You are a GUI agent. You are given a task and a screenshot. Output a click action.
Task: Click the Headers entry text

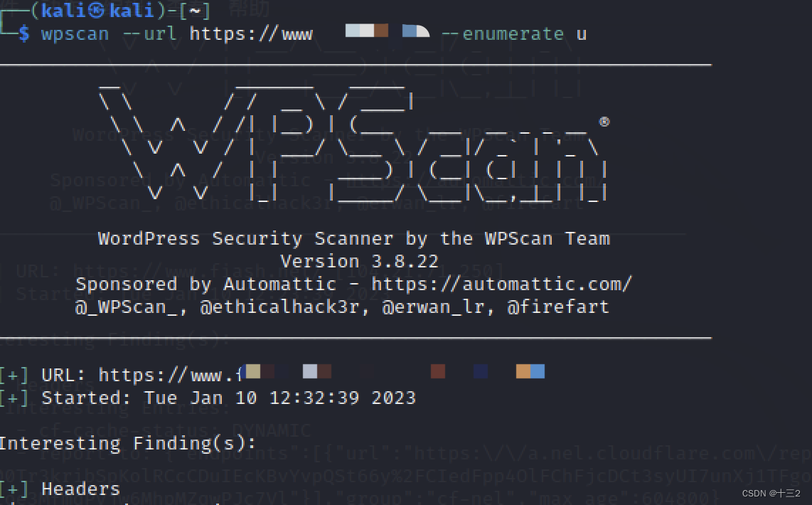80,489
